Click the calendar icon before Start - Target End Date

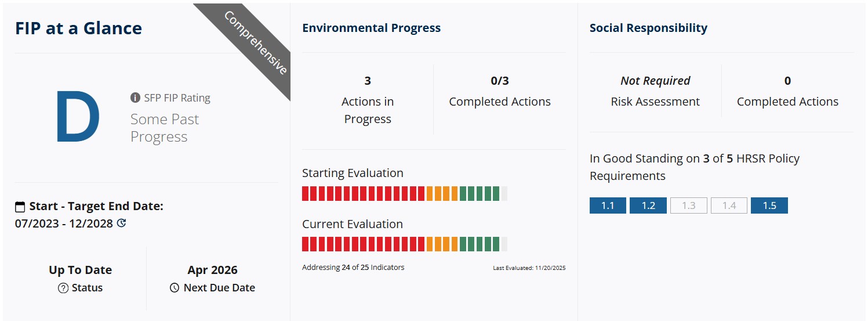coord(20,207)
